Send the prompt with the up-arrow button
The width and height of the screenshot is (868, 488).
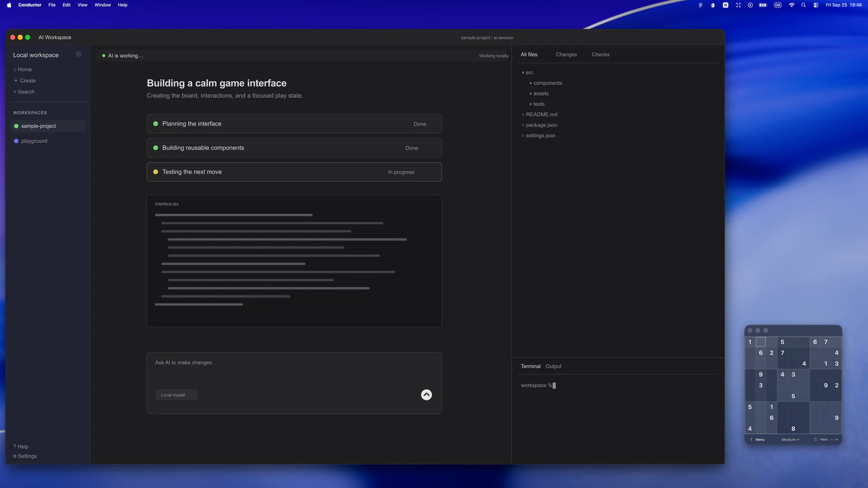[x=426, y=395]
